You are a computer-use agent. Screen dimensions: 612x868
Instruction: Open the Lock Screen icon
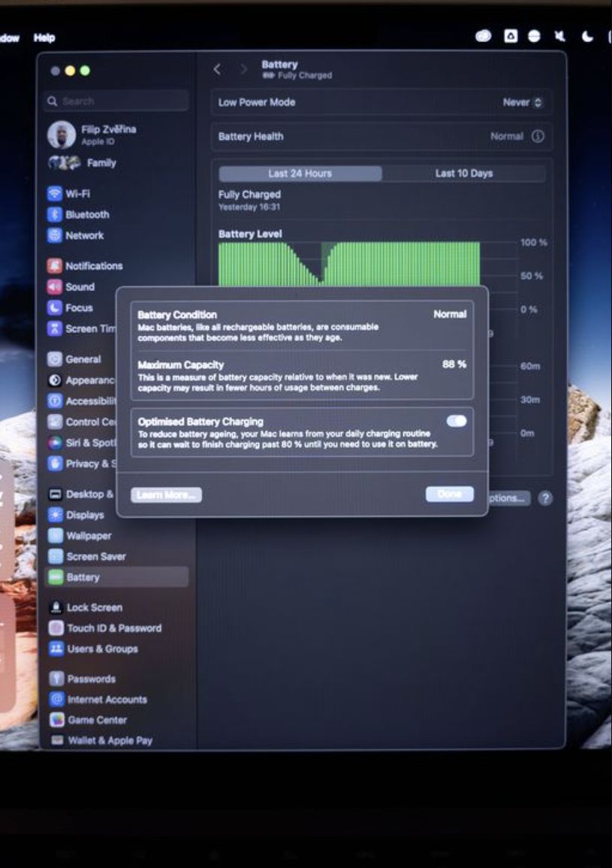(56, 607)
